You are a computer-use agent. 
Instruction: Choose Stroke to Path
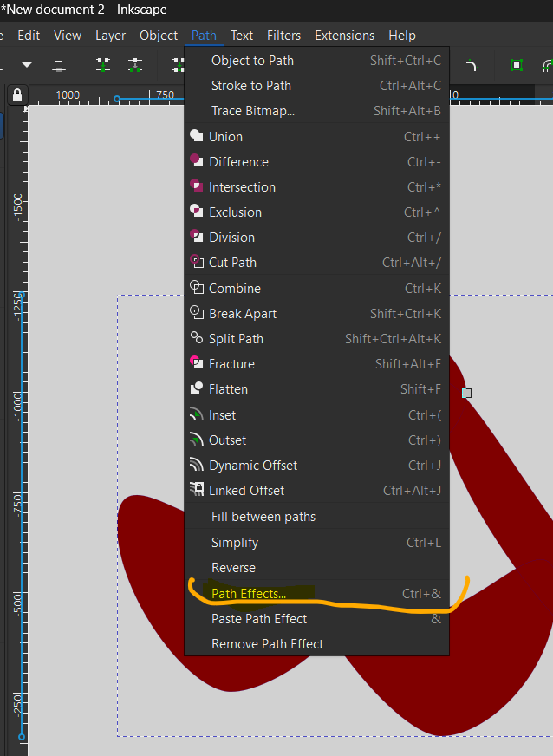pos(316,86)
